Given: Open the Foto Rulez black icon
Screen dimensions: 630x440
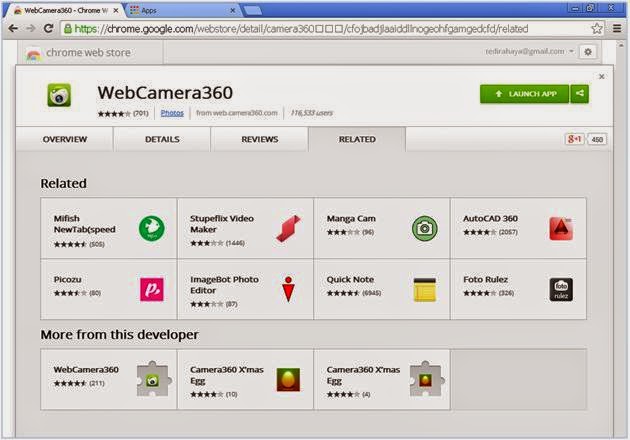Looking at the screenshot, I should (561, 289).
